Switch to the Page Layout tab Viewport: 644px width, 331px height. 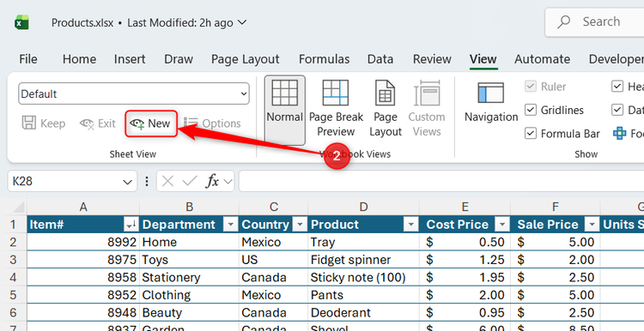coord(246,59)
